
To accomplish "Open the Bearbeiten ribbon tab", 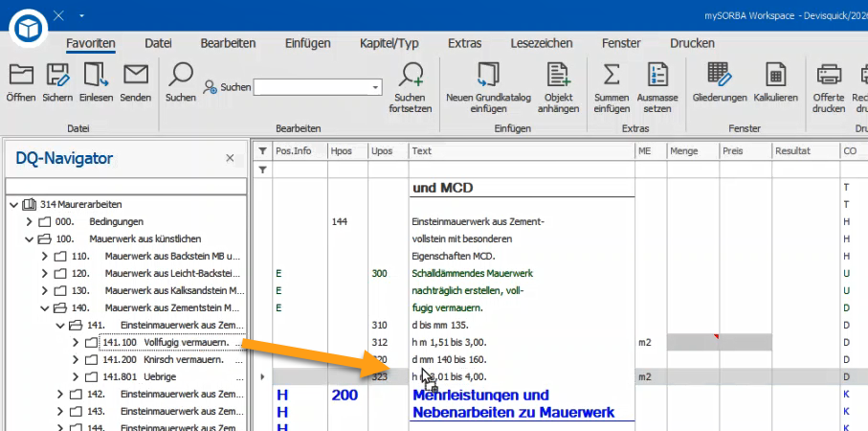I will (228, 43).
